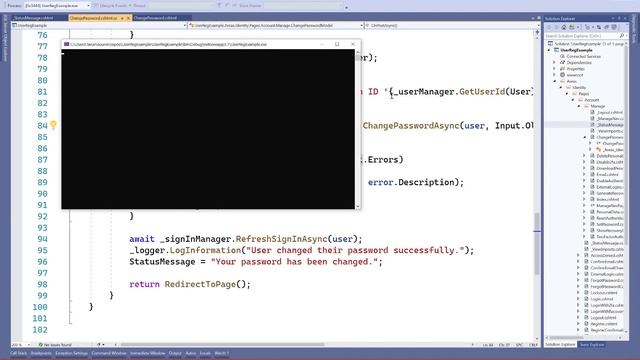
Task: Open the Command Window tab
Action: (x=109, y=353)
